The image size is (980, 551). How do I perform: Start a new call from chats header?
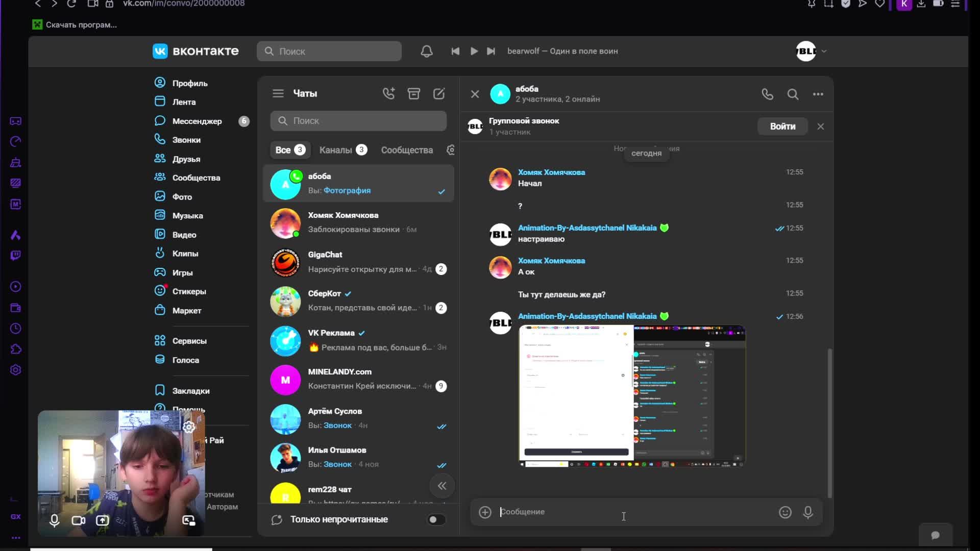coord(388,93)
